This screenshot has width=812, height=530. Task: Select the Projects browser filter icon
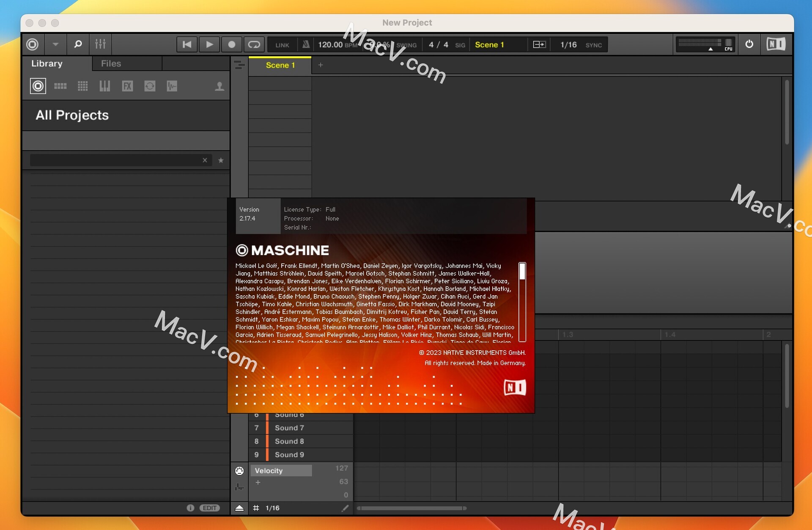pyautogui.click(x=38, y=86)
